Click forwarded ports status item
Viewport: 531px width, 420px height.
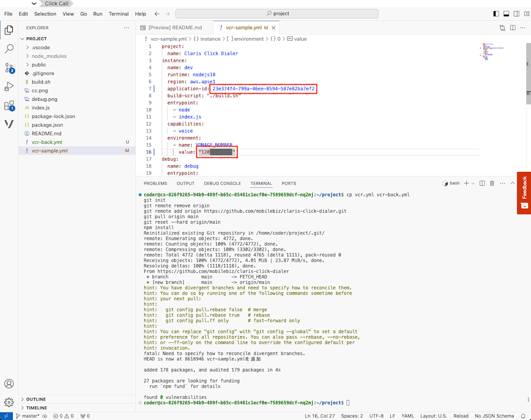85,416
